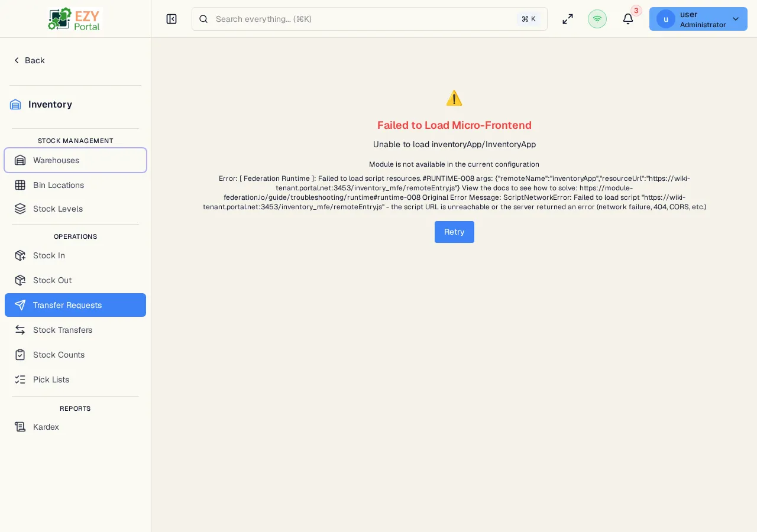
Task: Click the Federation Runtime error details text
Action: tap(454, 193)
